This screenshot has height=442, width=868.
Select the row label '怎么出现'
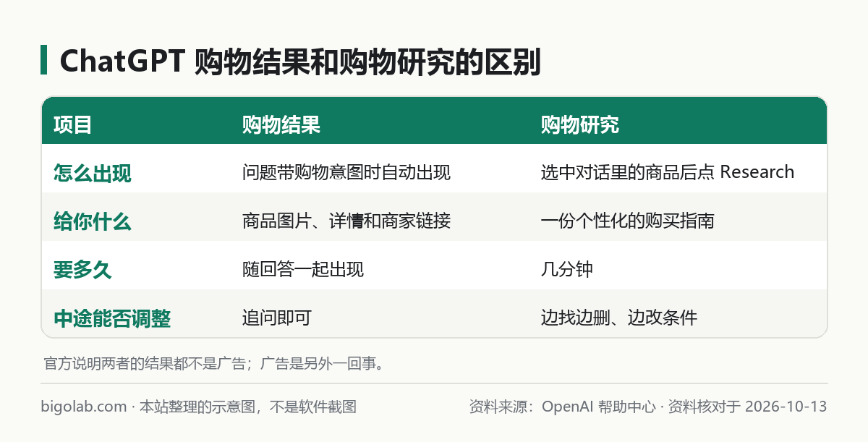93,173
